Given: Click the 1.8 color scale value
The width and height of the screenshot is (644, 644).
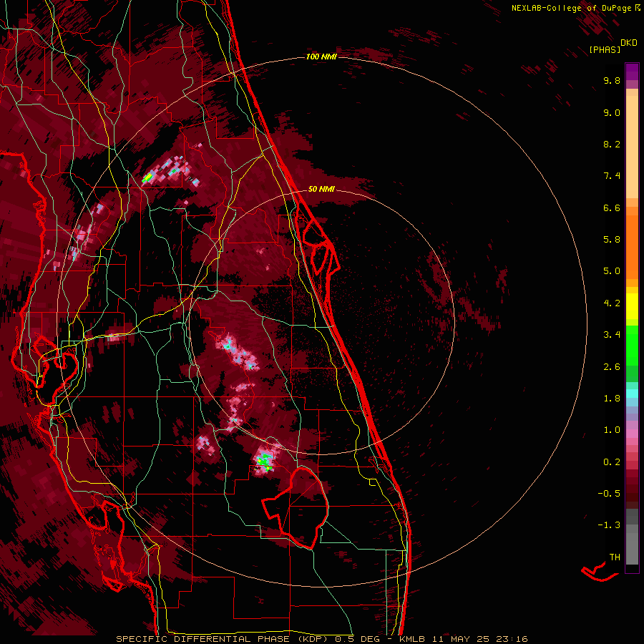Looking at the screenshot, I should click(612, 399).
